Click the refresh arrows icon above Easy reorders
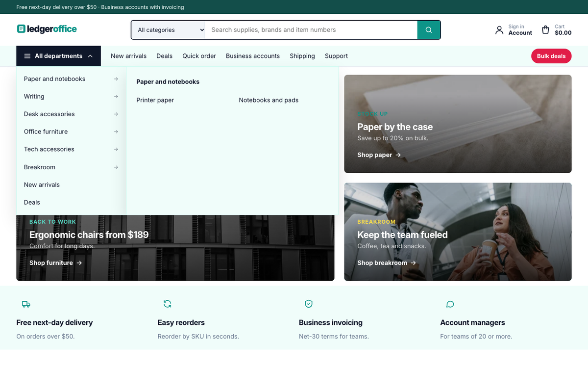This screenshot has width=588, height=368. [x=167, y=304]
